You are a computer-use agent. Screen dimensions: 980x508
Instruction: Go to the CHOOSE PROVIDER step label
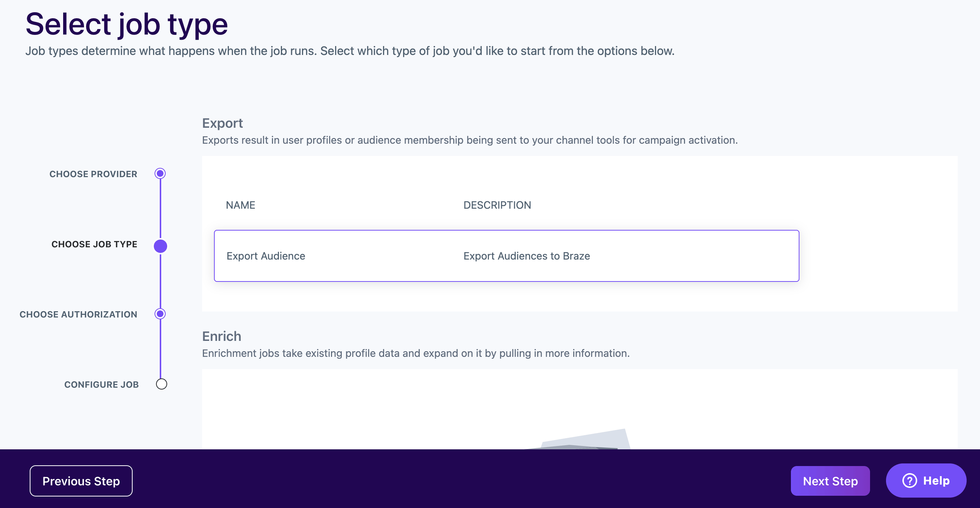click(x=93, y=174)
